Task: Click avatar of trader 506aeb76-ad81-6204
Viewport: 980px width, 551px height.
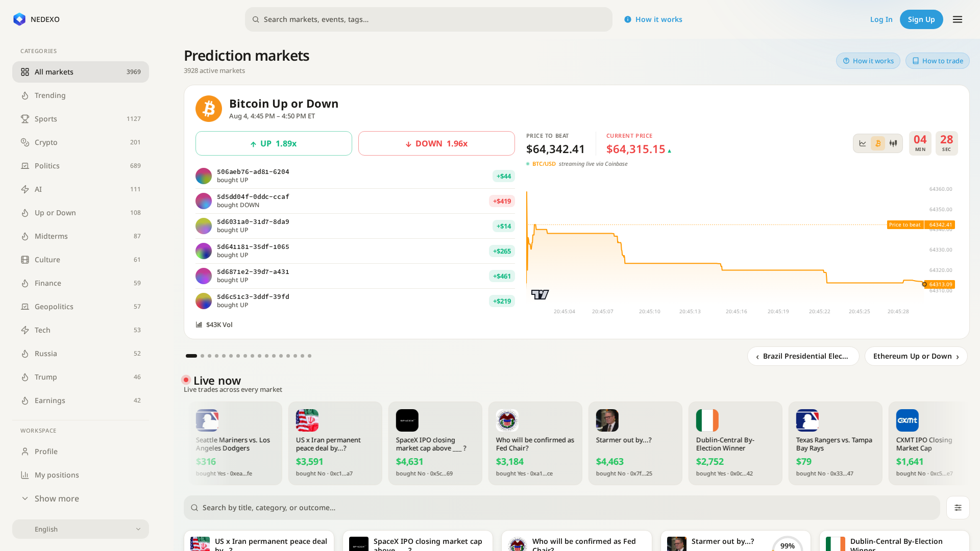Action: click(204, 176)
